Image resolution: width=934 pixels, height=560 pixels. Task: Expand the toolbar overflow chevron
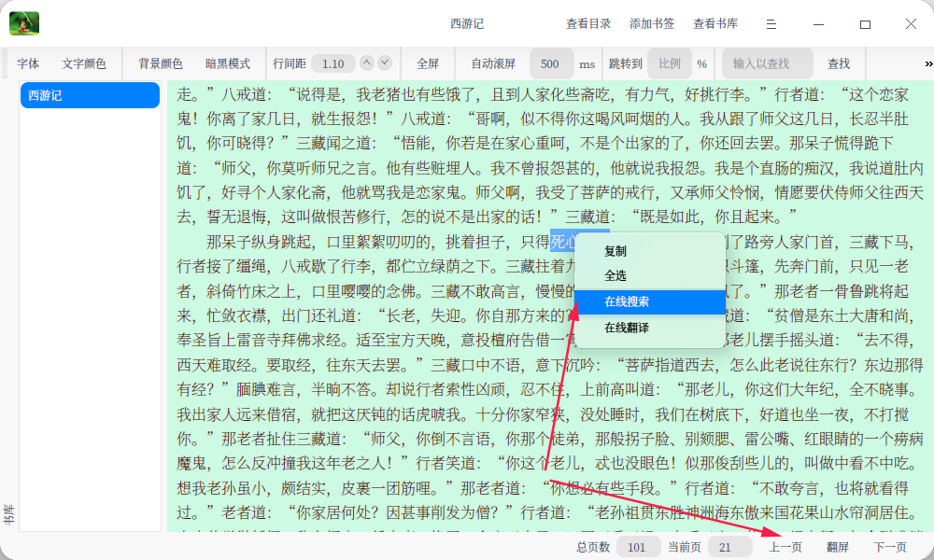point(928,63)
